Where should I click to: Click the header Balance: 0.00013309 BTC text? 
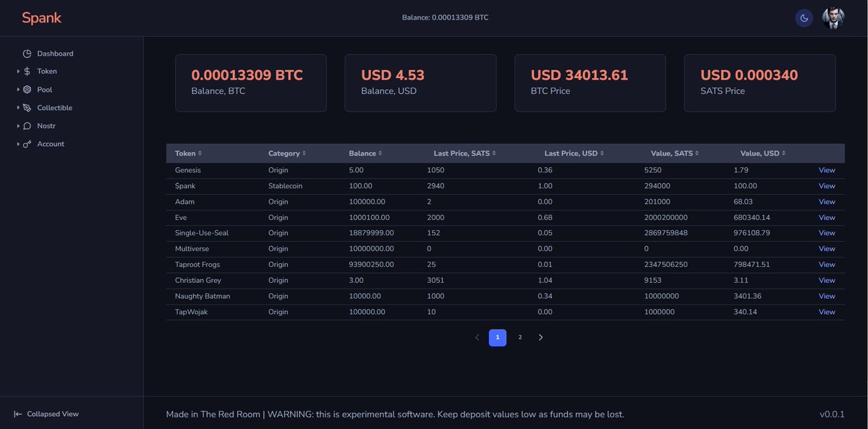pyautogui.click(x=446, y=17)
